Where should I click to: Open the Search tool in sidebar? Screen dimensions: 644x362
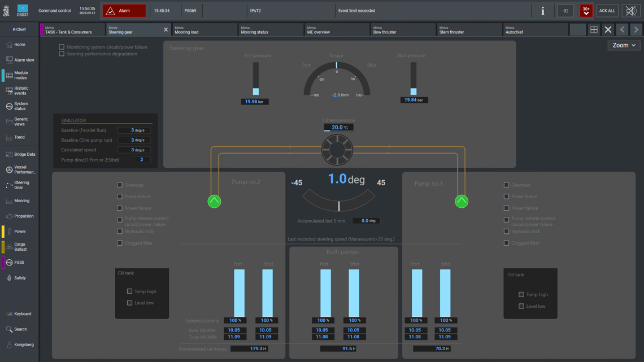click(20, 329)
